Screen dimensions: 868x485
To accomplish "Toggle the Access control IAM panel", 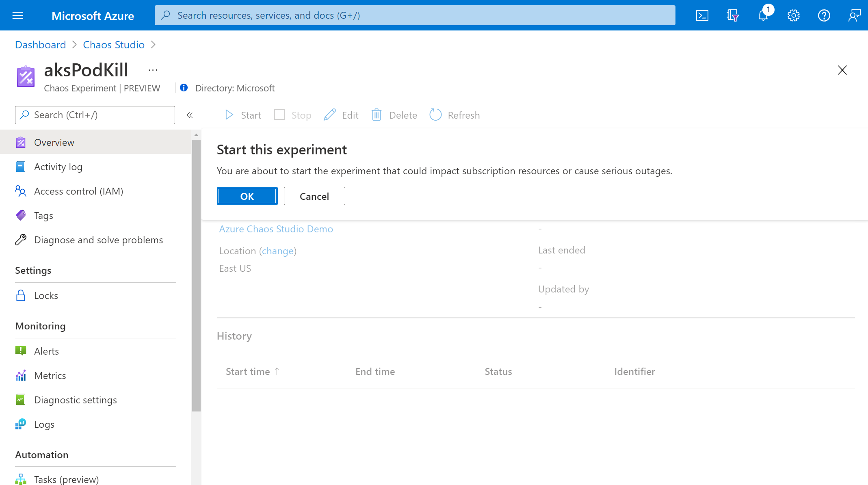I will click(78, 191).
